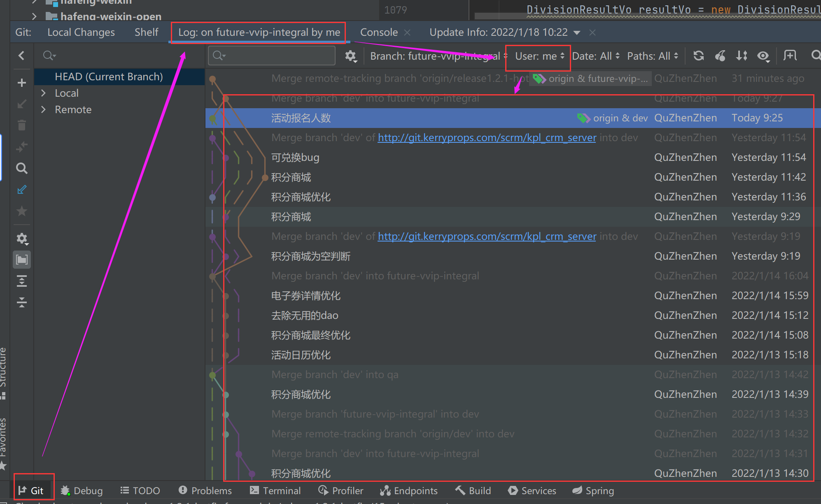Expand the Update Info tab dropdown arrow
Screen dimensions: 821x504
pyautogui.click(x=577, y=33)
